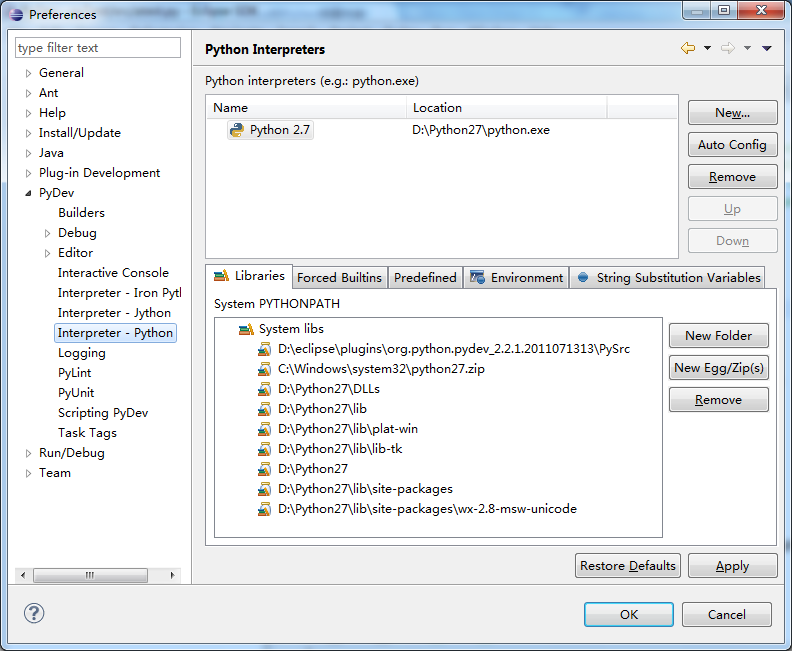Open the Environment tab
Screen dimensions: 792x651
(516, 278)
